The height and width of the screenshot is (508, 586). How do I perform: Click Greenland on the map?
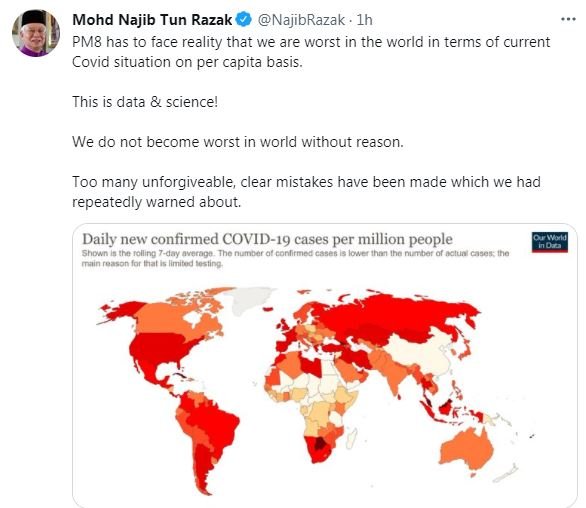(x=249, y=299)
